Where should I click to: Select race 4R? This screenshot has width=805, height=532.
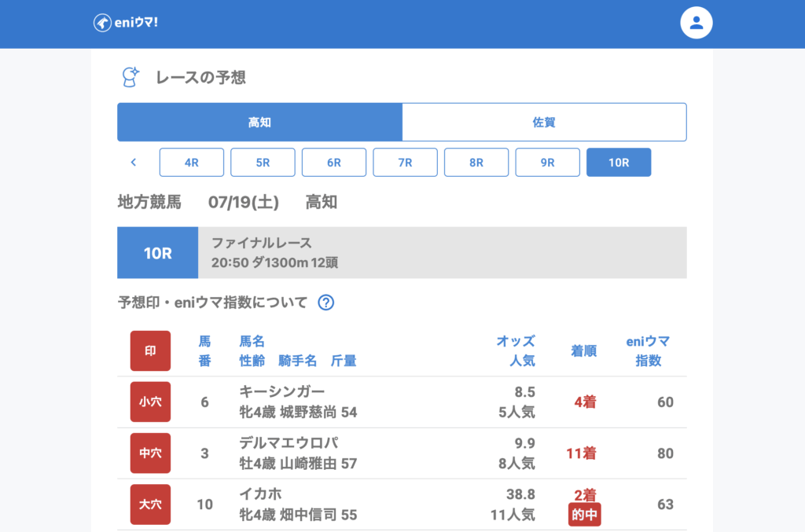tap(192, 163)
